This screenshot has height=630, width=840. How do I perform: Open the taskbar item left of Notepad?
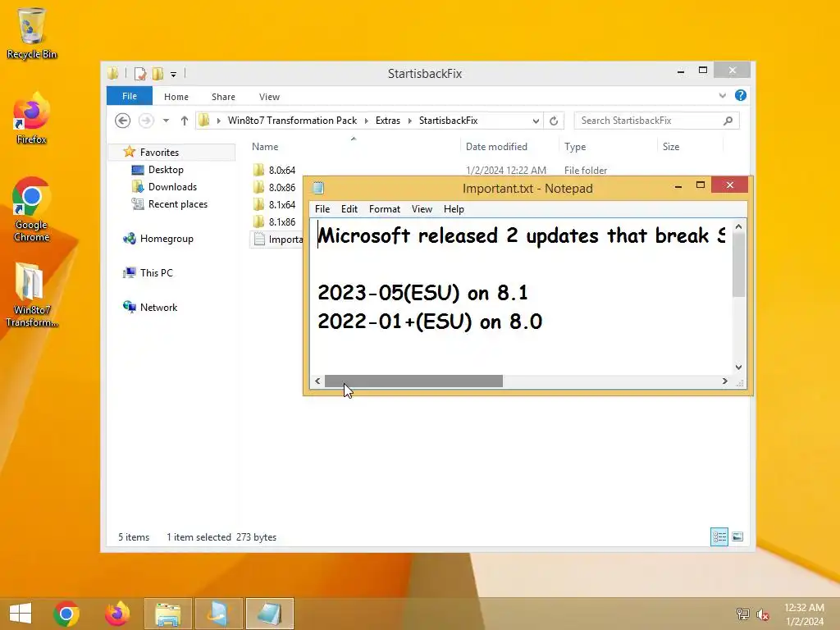pyautogui.click(x=218, y=614)
